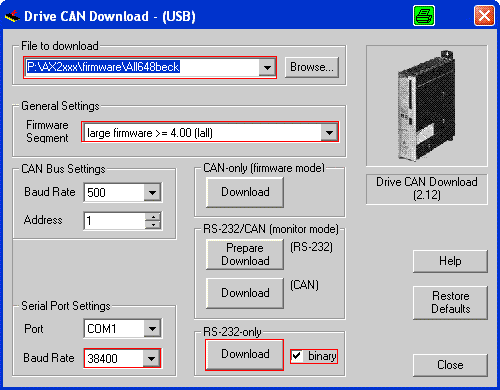Click the Browse... button
Viewport: 500px width, 390px height.
coord(312,67)
